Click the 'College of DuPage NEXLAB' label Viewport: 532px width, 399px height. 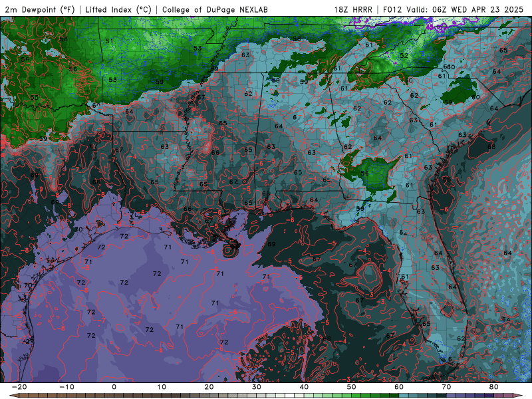coord(215,9)
